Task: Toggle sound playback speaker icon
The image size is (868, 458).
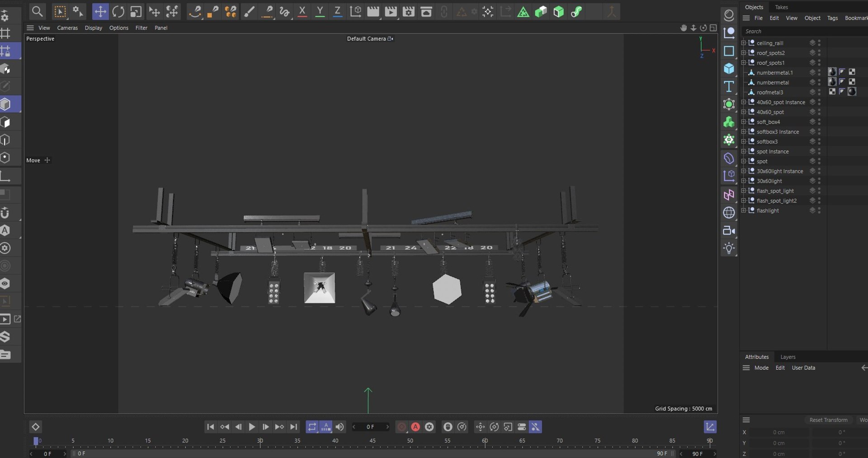Action: point(340,427)
